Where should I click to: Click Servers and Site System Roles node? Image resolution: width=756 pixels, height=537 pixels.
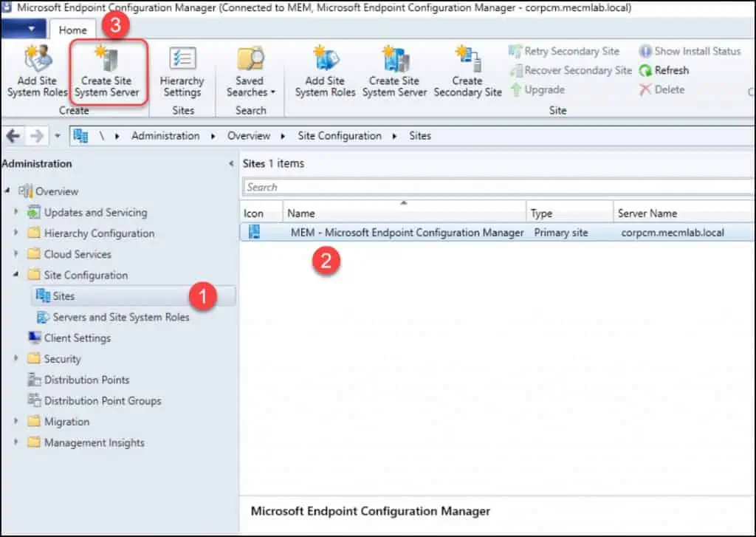coord(120,317)
